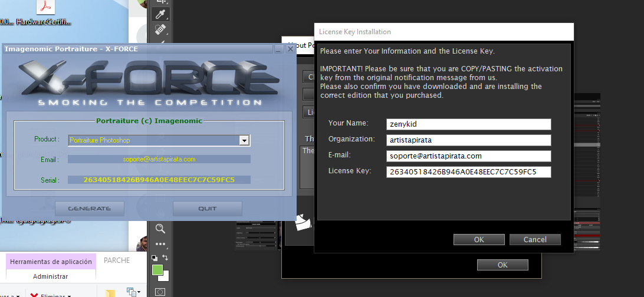Close the X-FORCE keygen window
The height and width of the screenshot is (297, 644).
click(290, 49)
